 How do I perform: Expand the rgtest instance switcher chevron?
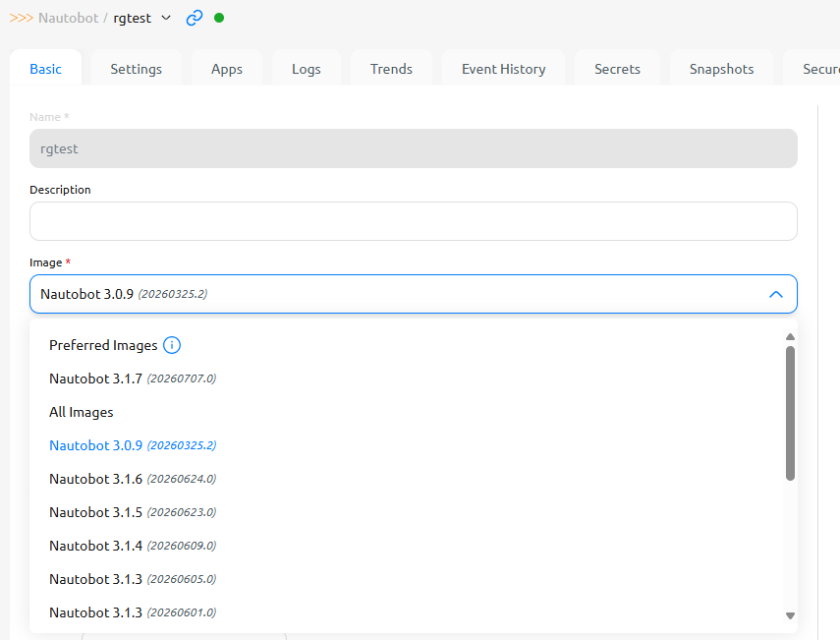pos(166,18)
